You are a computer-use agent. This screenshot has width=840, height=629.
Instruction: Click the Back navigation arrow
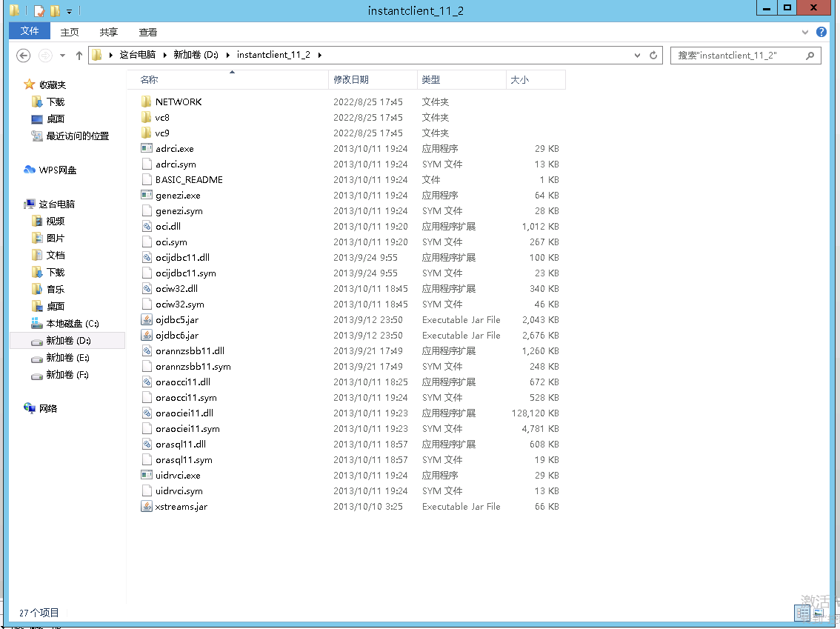click(24, 56)
